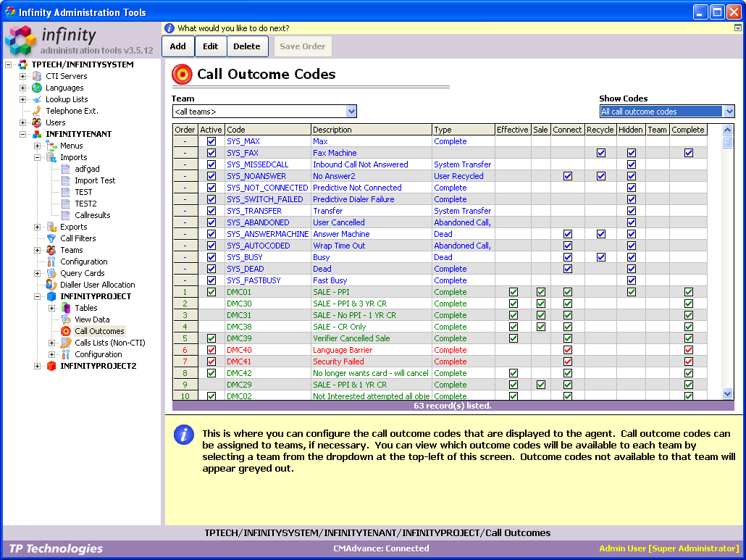Image resolution: width=746 pixels, height=560 pixels.
Task: Click the INFINITYPROJECT2 red cube icon
Action: tap(51, 366)
